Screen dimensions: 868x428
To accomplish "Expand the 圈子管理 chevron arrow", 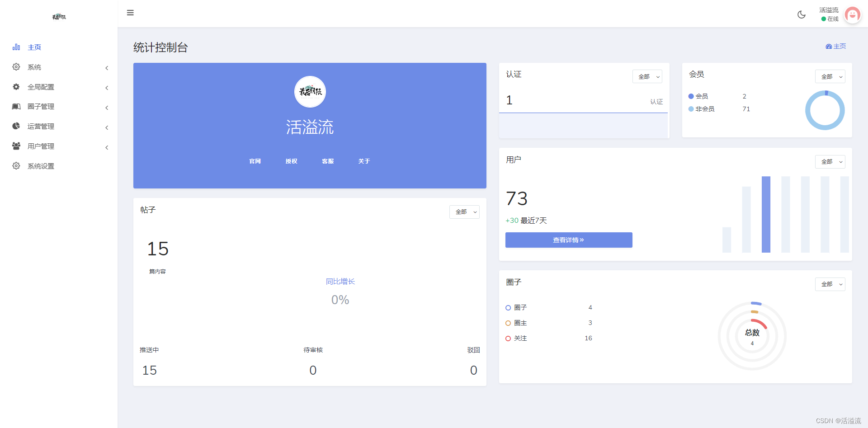I will click(x=107, y=108).
